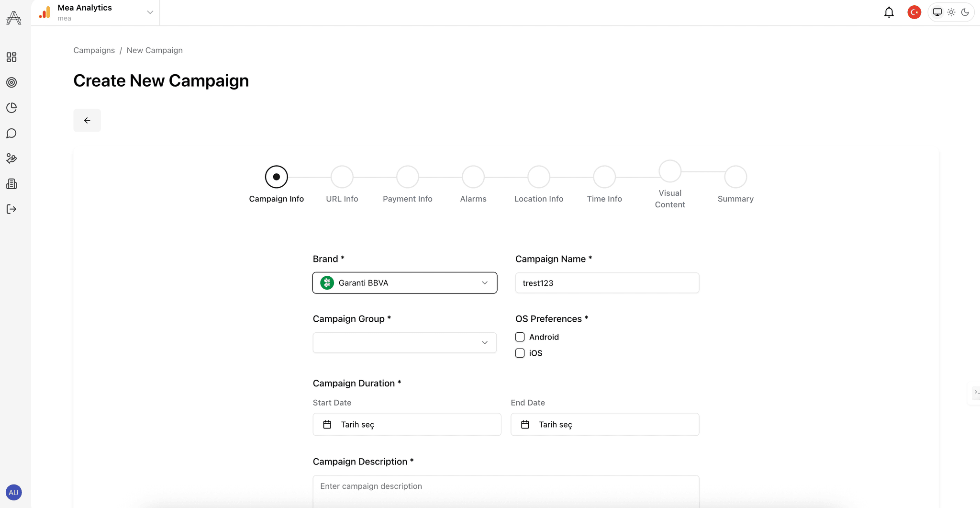The image size is (980, 508).
Task: Expand the Campaign Group dropdown
Action: [404, 342]
